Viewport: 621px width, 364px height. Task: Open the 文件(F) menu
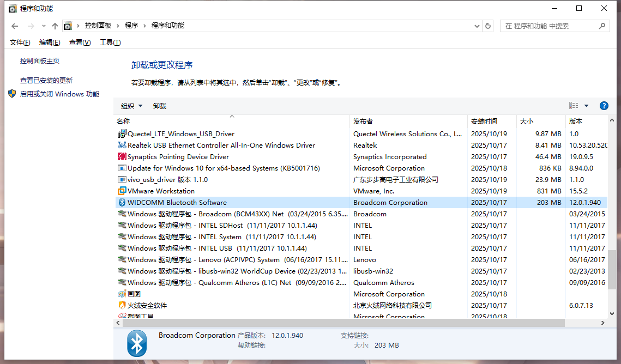pos(20,43)
